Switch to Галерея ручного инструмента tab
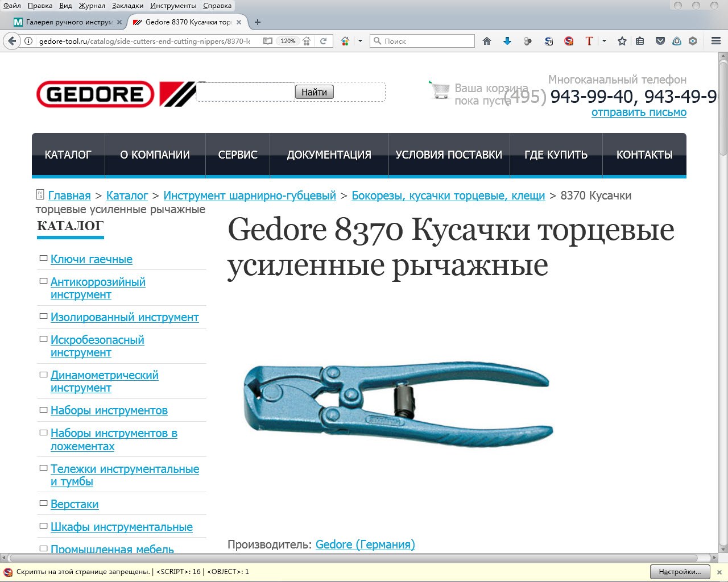Screen dimensions: 728x582 click(68, 22)
